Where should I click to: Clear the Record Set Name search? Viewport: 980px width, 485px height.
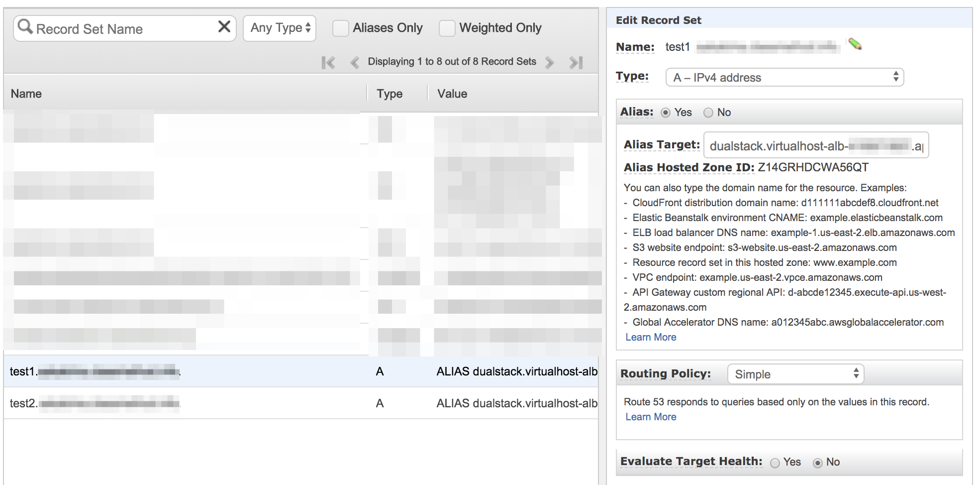pos(224,26)
